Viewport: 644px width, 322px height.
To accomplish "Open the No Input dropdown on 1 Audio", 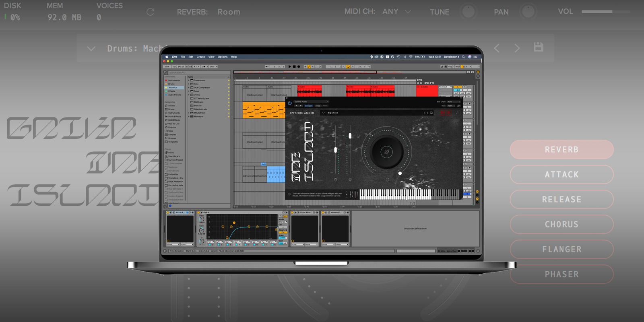I will click(445, 87).
